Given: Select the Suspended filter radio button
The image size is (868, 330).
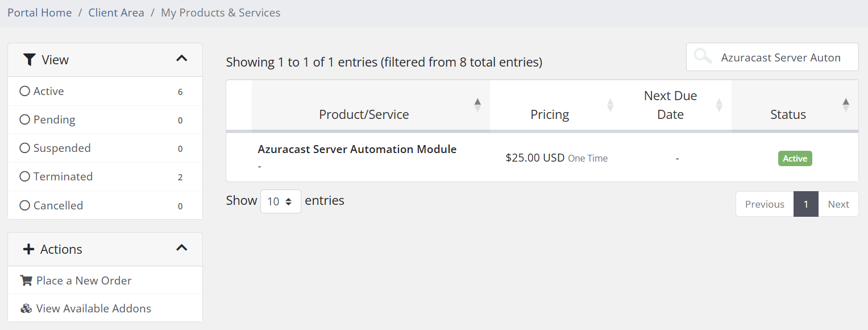Looking at the screenshot, I should (x=24, y=148).
